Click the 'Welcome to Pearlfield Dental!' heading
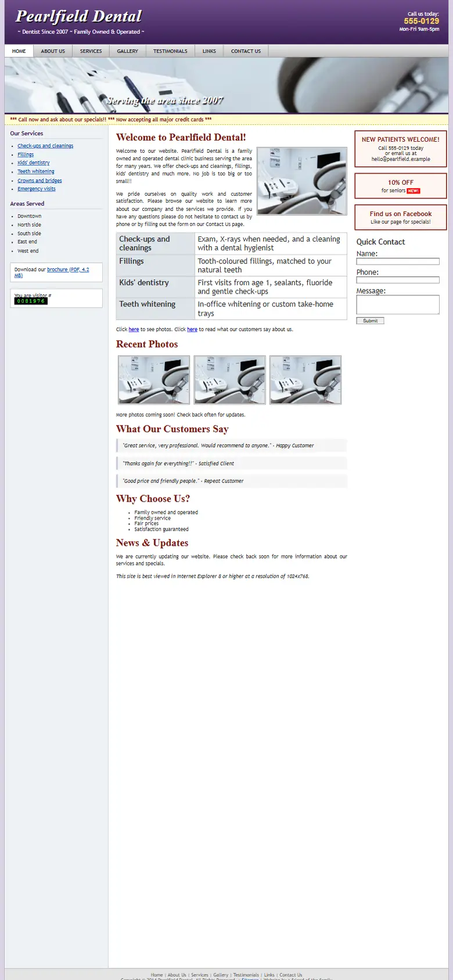453x980 pixels. 181,138
